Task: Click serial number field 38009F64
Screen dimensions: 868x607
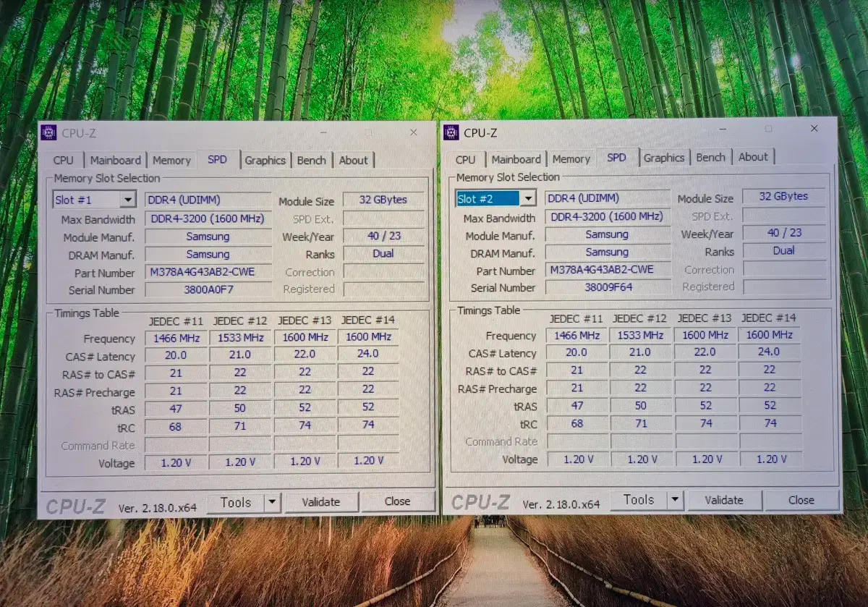Action: tap(608, 287)
